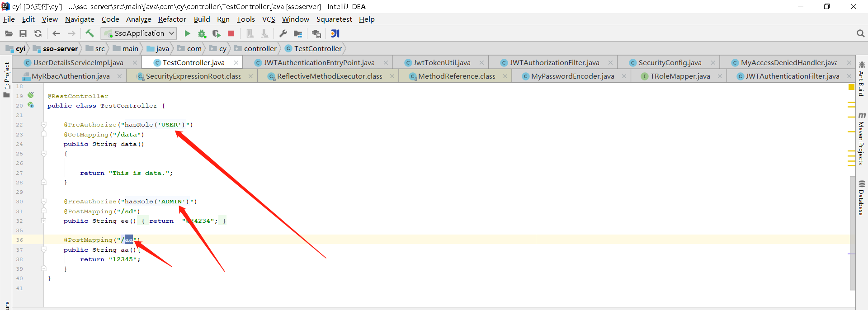Open the Analyze menu

click(x=138, y=19)
